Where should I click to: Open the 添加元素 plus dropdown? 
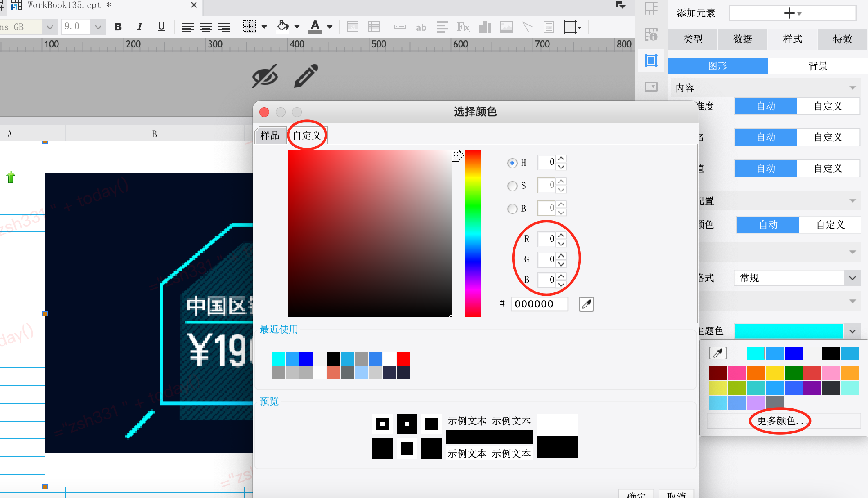coord(792,13)
